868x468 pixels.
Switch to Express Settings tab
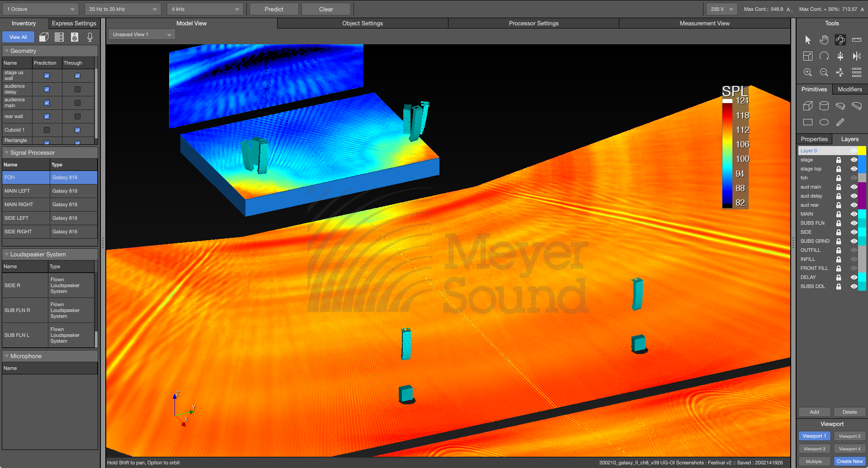pyautogui.click(x=74, y=23)
